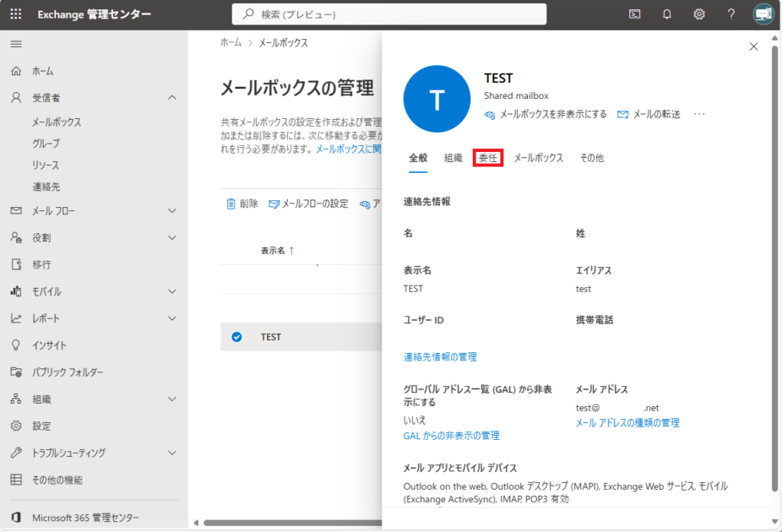Open グループ in sidebar

click(x=46, y=144)
